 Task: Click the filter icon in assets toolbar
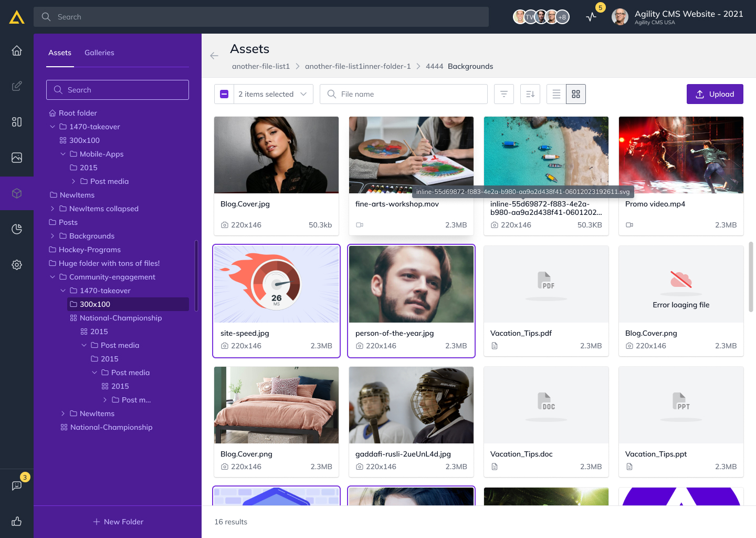pyautogui.click(x=504, y=94)
